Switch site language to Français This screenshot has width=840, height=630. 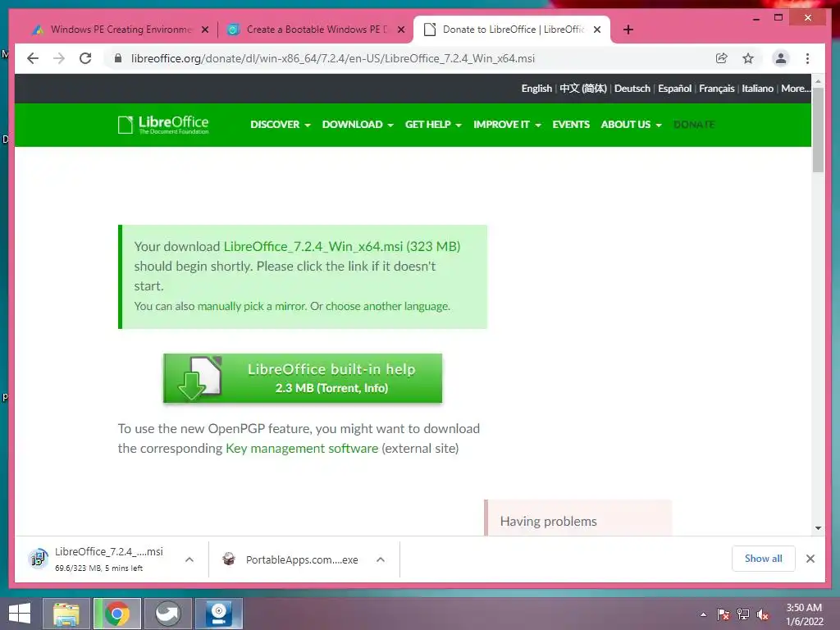click(x=716, y=89)
